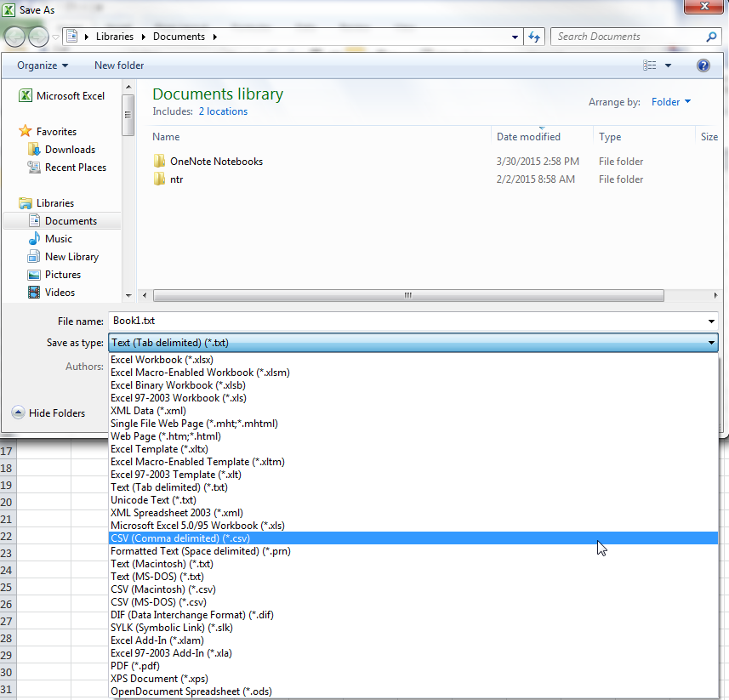This screenshot has width=729, height=700.
Task: Click the refresh icon next to address bar
Action: (534, 37)
